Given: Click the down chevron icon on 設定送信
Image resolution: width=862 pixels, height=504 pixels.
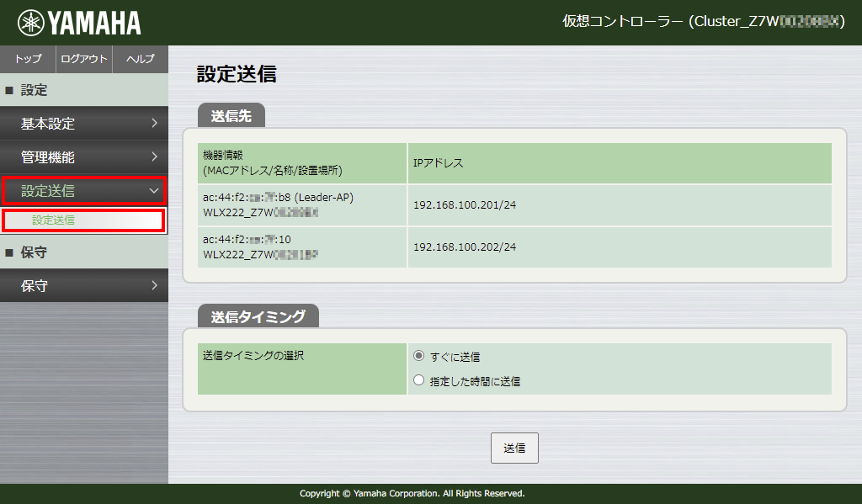Looking at the screenshot, I should pyautogui.click(x=154, y=191).
